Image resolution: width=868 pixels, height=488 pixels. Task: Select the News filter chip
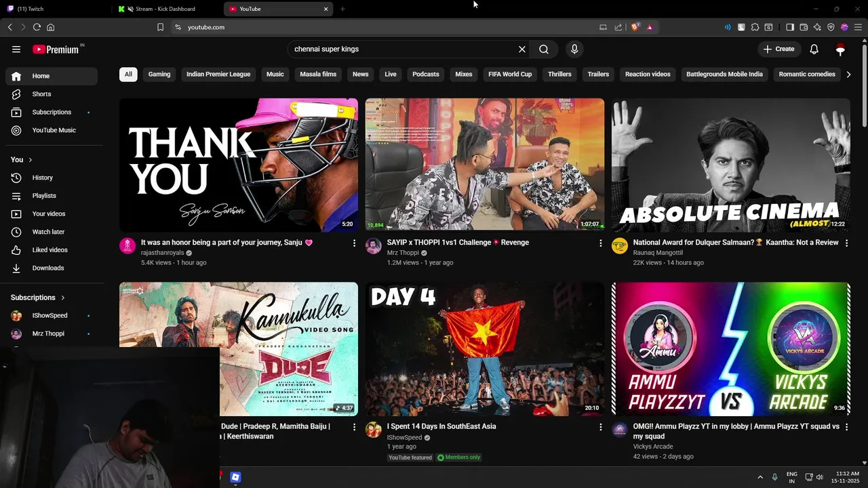361,75
